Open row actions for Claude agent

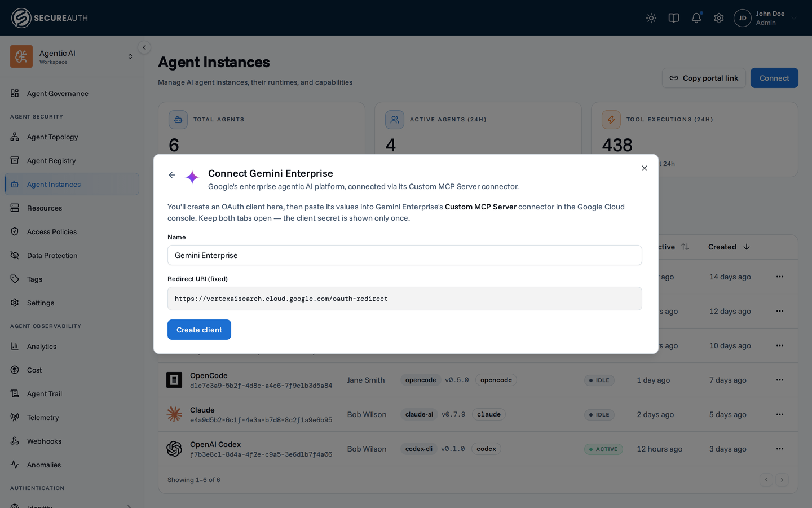coord(780,414)
